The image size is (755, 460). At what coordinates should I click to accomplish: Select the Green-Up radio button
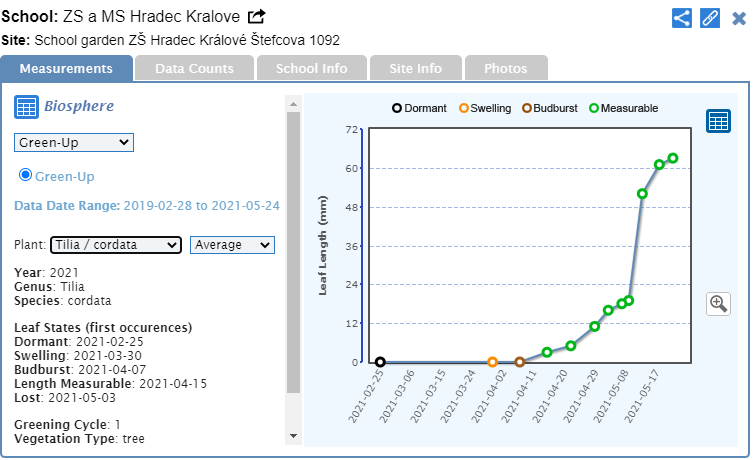[26, 175]
